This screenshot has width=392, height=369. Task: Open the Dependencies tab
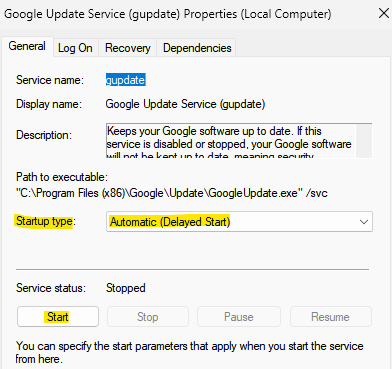197,48
